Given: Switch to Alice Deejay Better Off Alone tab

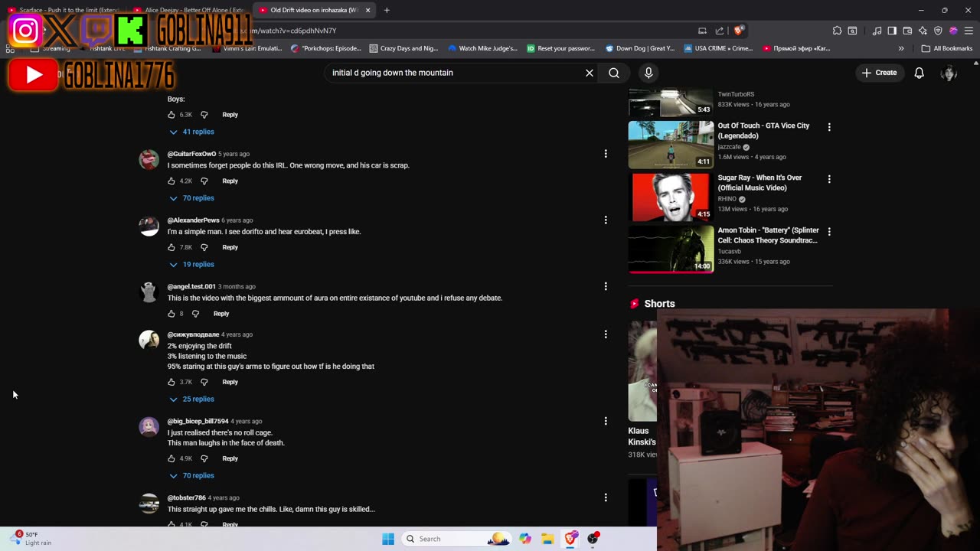Looking at the screenshot, I should click(x=191, y=10).
